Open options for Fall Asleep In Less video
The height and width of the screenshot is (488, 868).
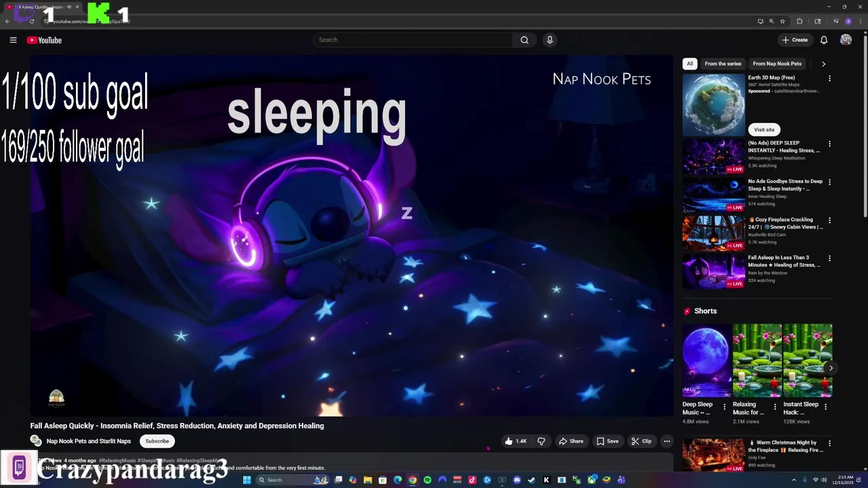[x=829, y=258]
